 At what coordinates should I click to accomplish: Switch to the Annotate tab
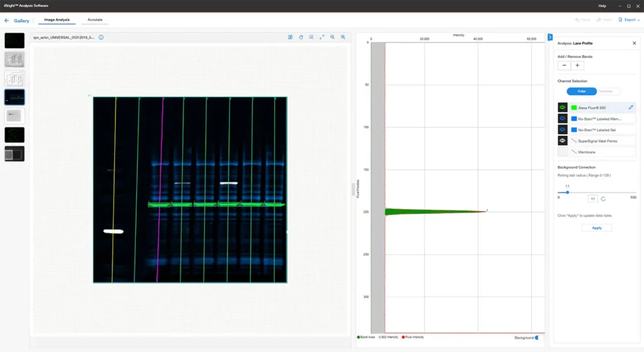95,20
